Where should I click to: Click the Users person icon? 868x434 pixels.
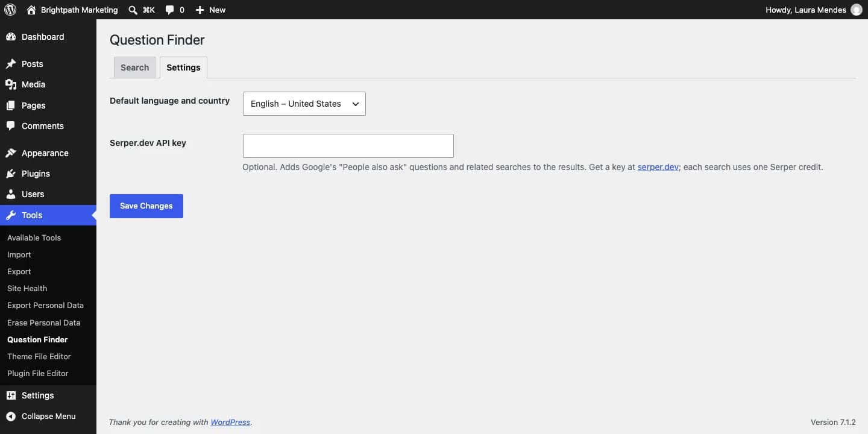pos(11,194)
